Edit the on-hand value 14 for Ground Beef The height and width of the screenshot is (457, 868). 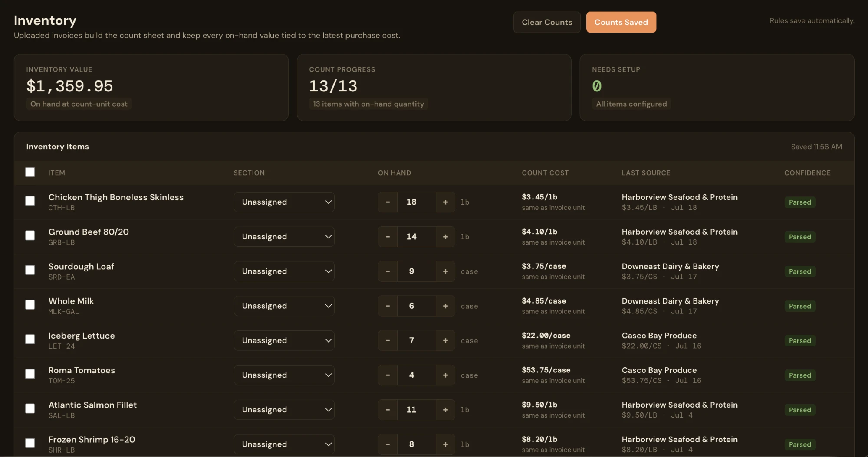(x=416, y=237)
